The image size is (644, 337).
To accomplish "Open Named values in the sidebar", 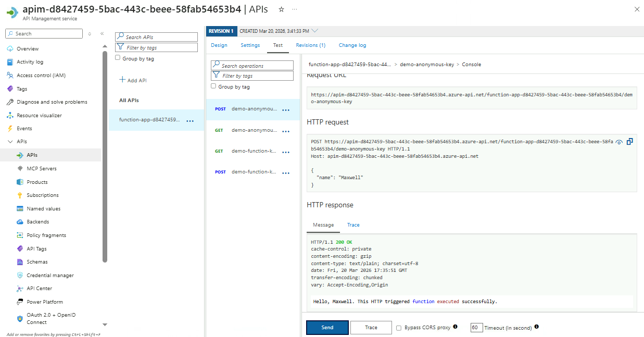I will pyautogui.click(x=43, y=208).
